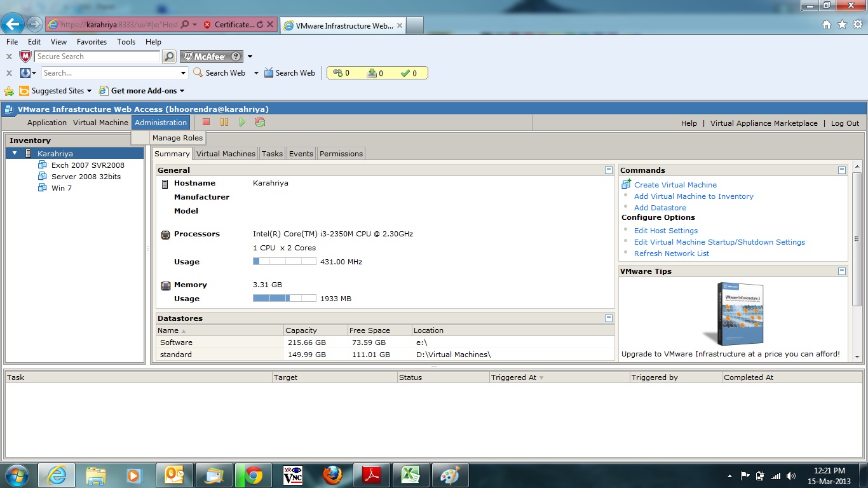Click the green checkmark counter icon

405,73
